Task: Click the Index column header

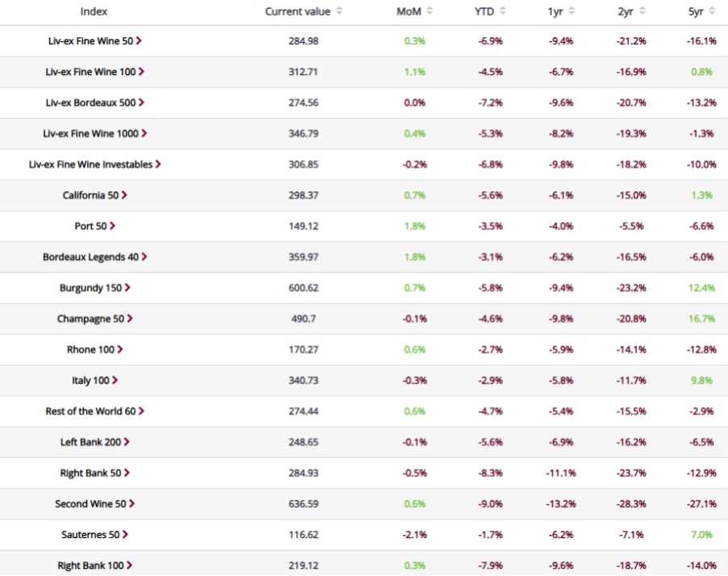Action: [94, 11]
